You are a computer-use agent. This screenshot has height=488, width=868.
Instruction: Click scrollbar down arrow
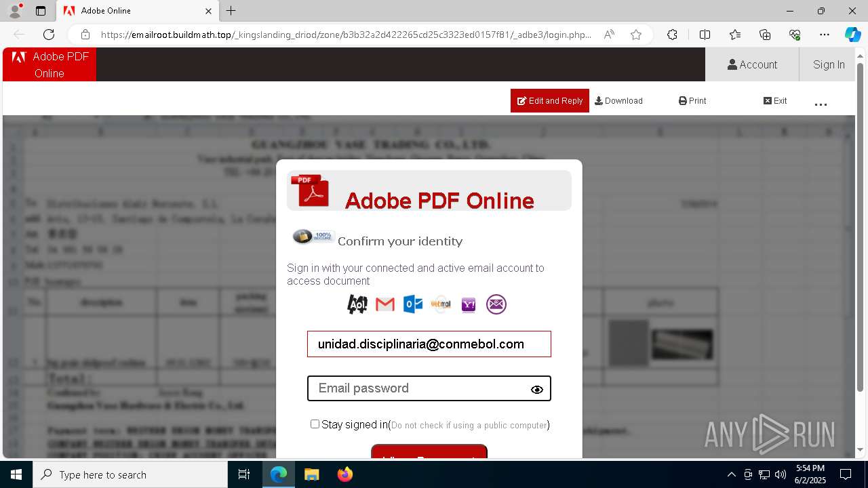click(x=861, y=449)
